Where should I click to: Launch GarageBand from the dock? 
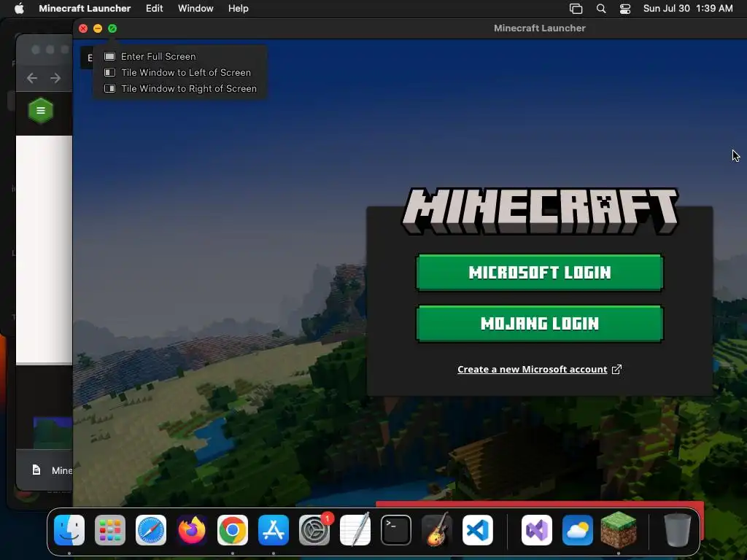click(x=437, y=530)
